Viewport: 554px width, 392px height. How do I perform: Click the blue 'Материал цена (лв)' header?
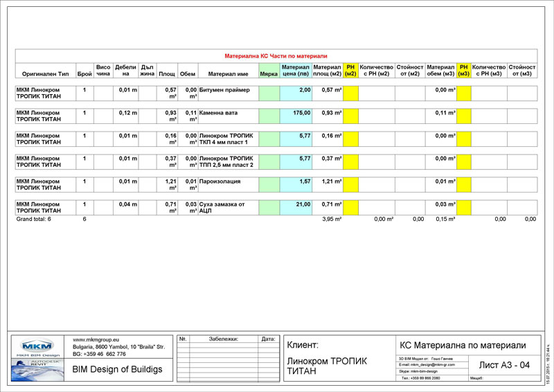point(296,71)
